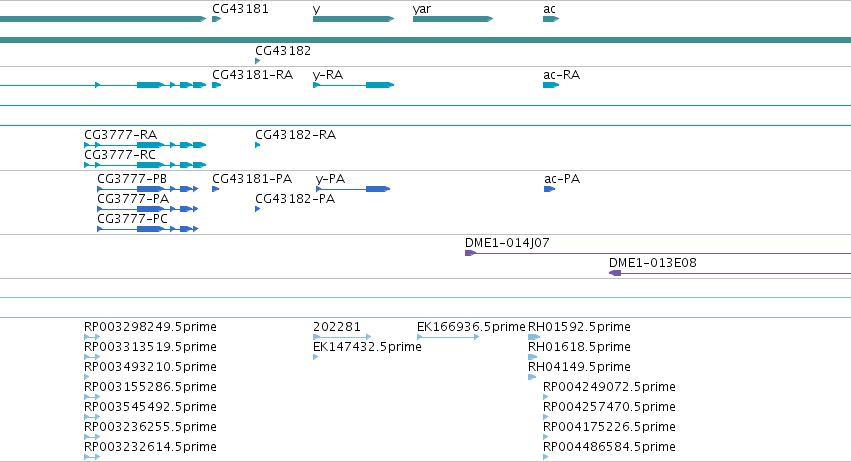Select protein CG3777-PB
This screenshot has height=462, width=851.
pyautogui.click(x=132, y=179)
